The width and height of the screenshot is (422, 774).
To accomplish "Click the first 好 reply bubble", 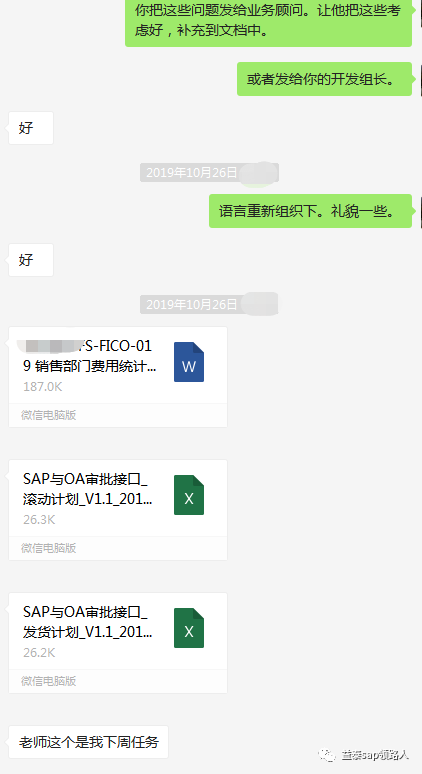I will (31, 128).
